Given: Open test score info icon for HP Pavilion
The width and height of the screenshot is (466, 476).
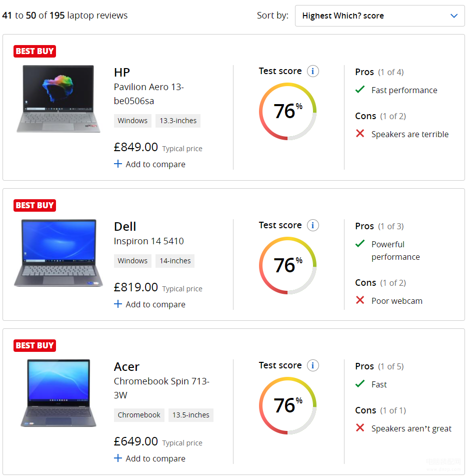Looking at the screenshot, I should tap(312, 72).
